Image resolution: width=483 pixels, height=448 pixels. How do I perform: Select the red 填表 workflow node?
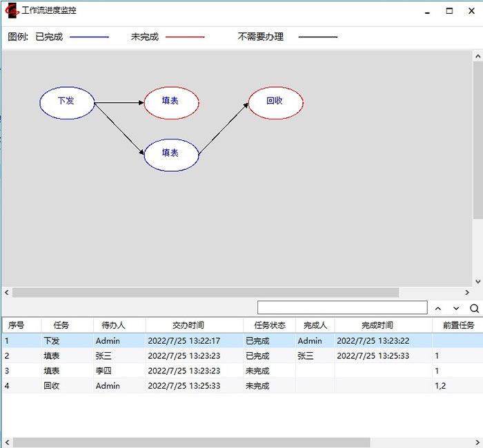(x=171, y=101)
